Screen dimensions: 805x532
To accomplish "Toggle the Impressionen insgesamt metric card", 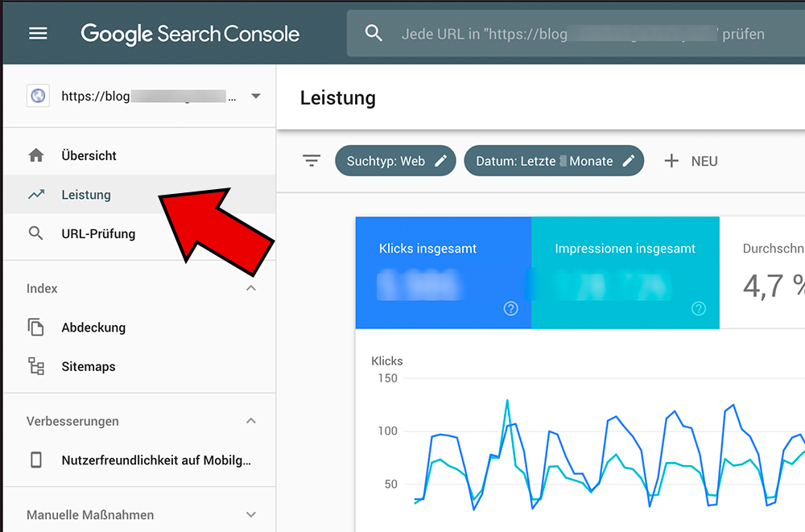I will 625,272.
